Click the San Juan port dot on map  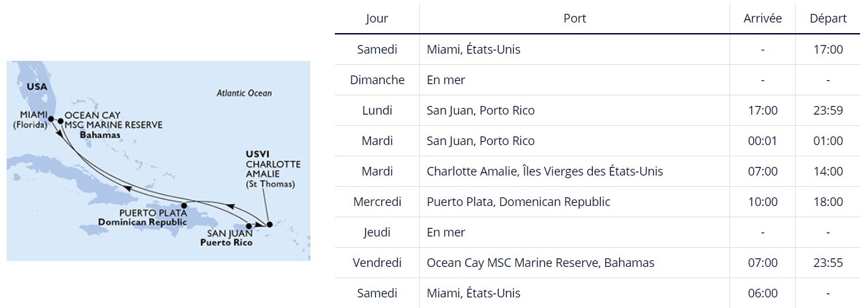[x=249, y=226]
